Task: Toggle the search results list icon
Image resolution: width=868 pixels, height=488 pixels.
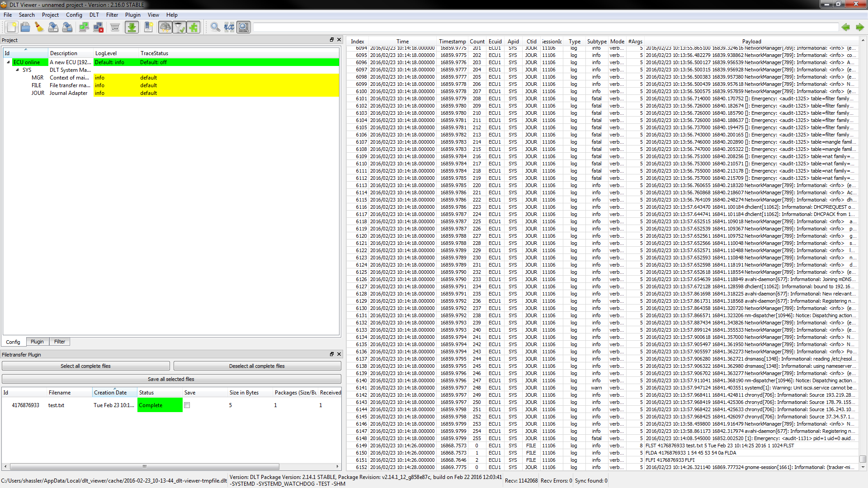Action: (243, 28)
